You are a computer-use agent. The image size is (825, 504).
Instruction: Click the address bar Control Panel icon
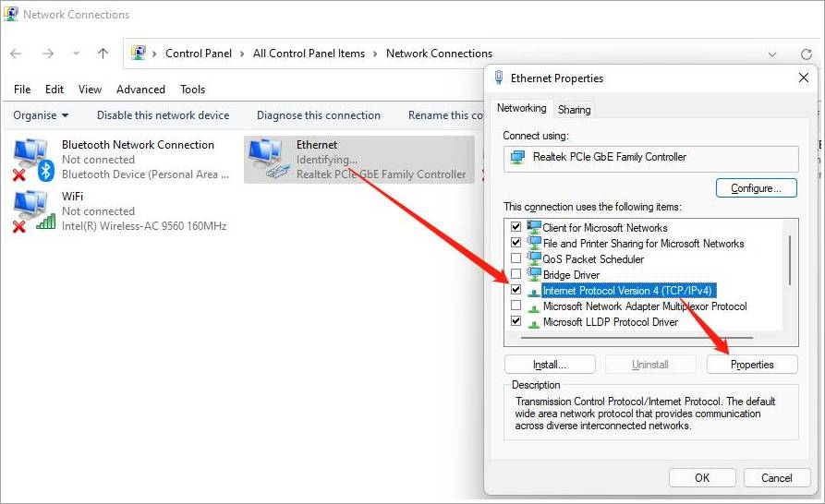139,53
